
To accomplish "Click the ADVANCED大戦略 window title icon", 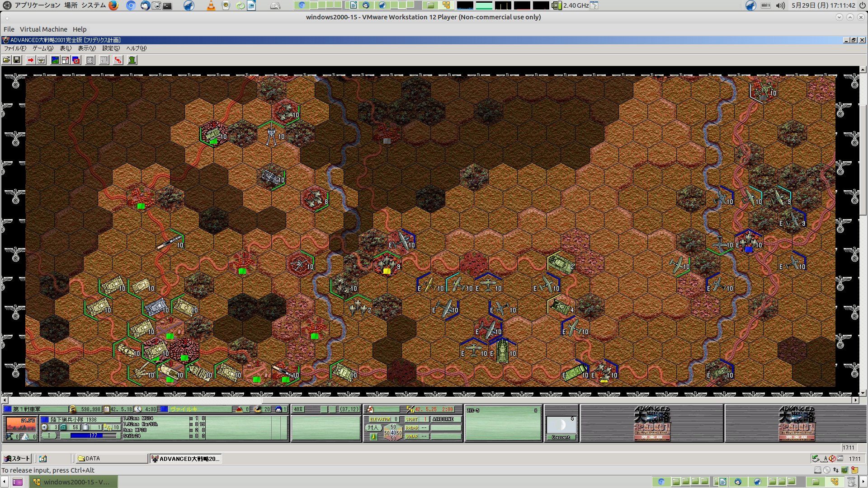I will pos(6,40).
